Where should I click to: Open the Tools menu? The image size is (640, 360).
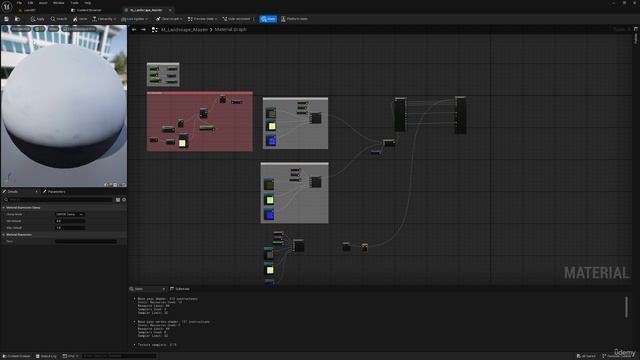74,3
